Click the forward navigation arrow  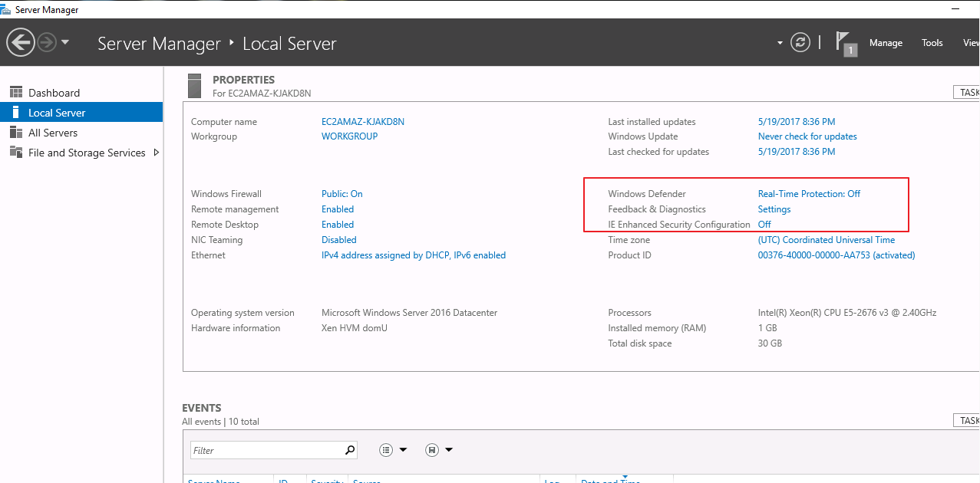(47, 42)
